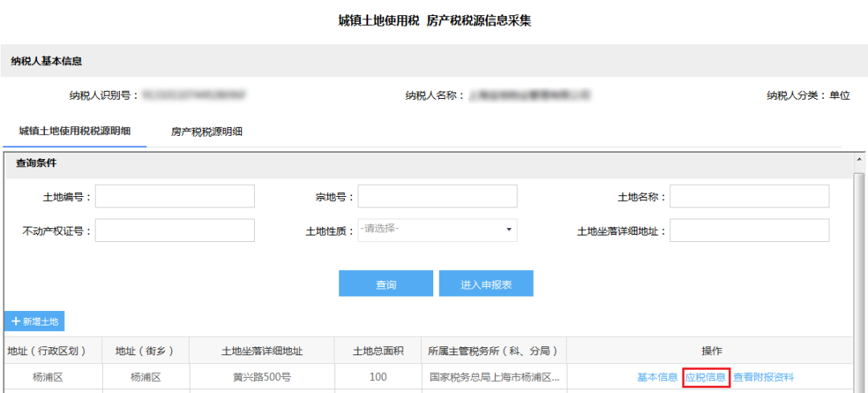Select the 城镇土地使用税税源明细 tab
This screenshot has height=393, width=868.
click(75, 131)
